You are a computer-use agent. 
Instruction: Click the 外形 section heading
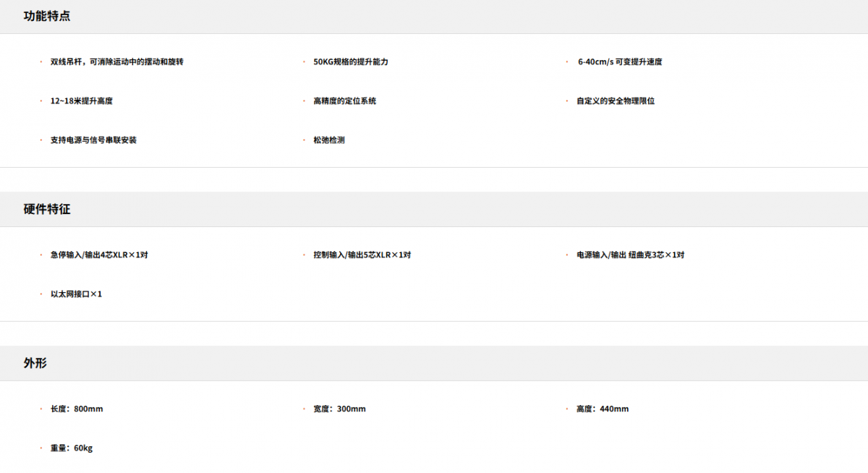(35, 363)
